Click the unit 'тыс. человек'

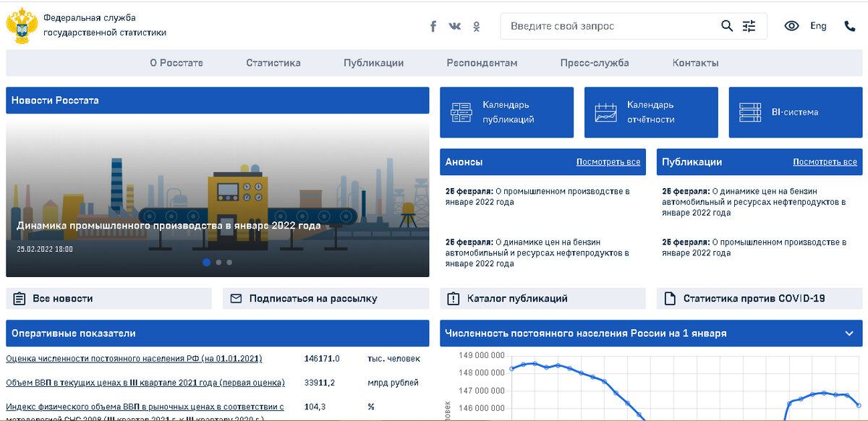(393, 359)
